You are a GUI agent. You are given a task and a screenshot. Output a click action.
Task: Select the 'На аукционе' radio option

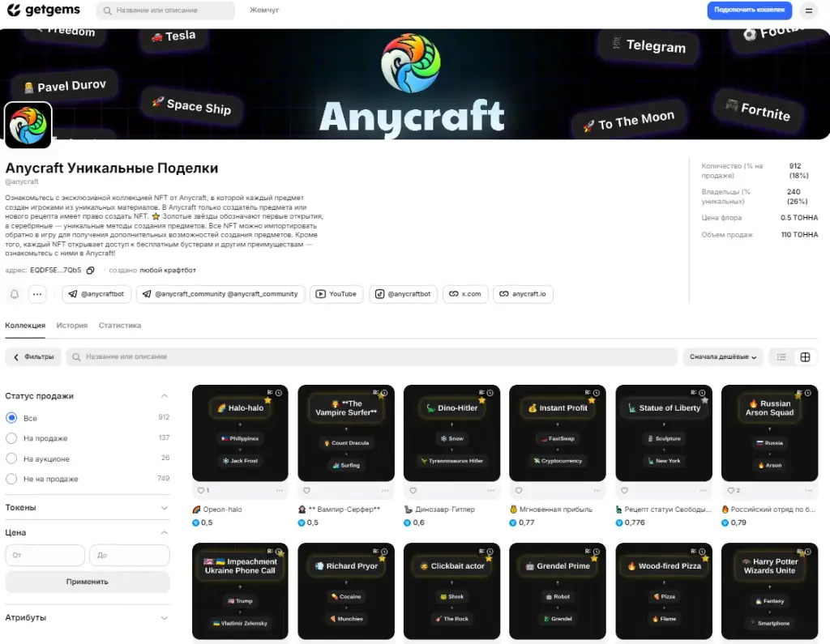(x=11, y=458)
